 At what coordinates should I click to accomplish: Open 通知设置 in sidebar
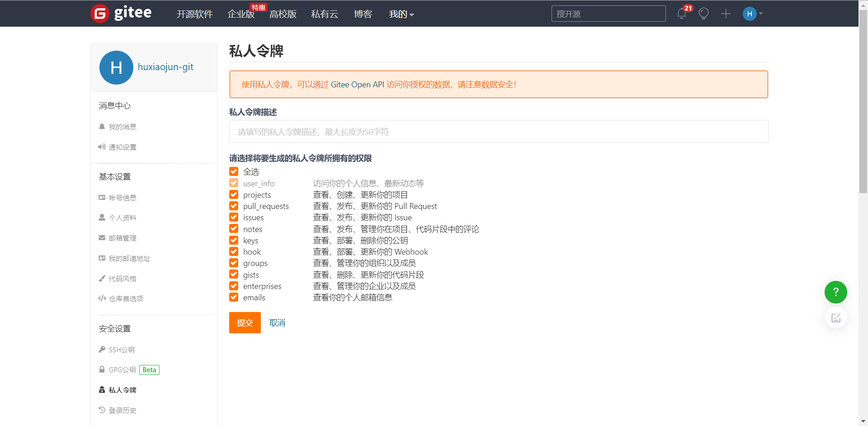coord(123,147)
